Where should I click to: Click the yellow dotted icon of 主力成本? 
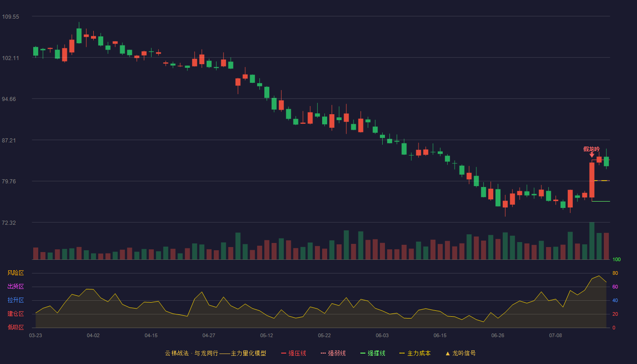coord(402,353)
